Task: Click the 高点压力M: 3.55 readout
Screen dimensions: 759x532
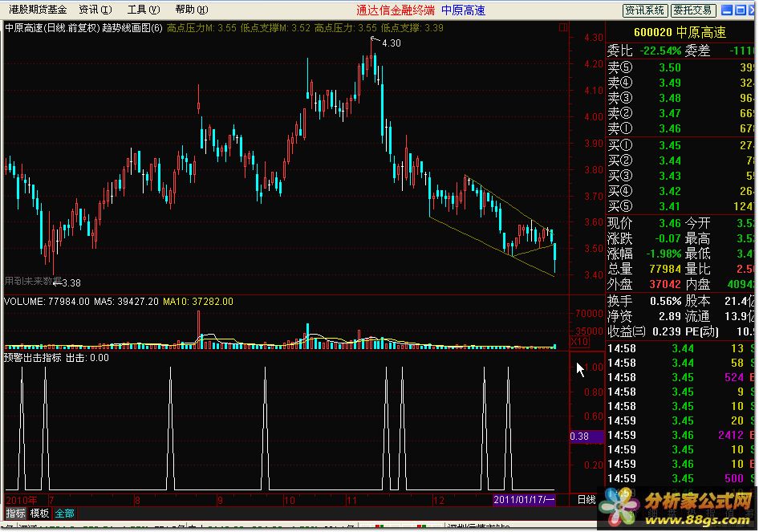Action: [201, 28]
